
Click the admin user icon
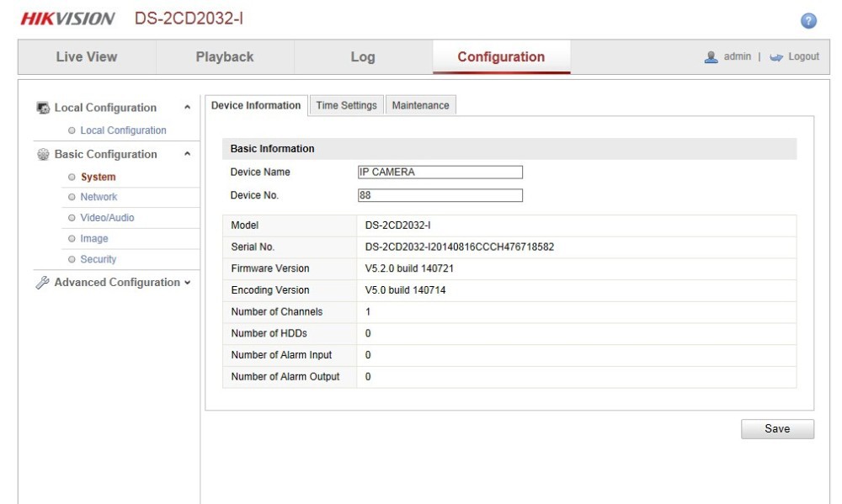click(711, 57)
